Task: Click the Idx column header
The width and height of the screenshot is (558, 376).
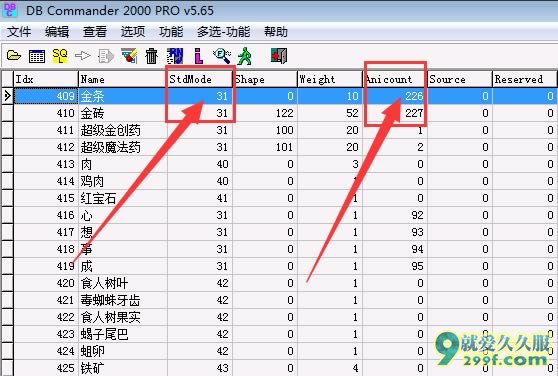Action: pyautogui.click(x=46, y=79)
